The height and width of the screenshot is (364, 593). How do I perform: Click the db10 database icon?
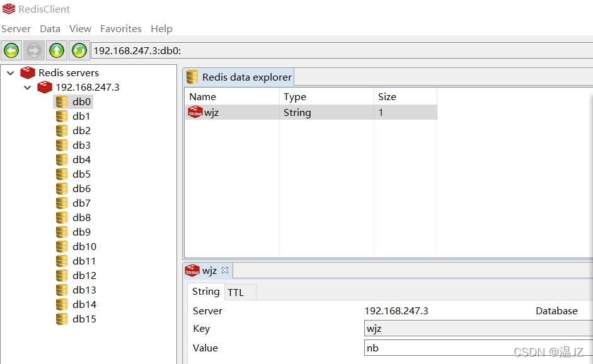62,246
